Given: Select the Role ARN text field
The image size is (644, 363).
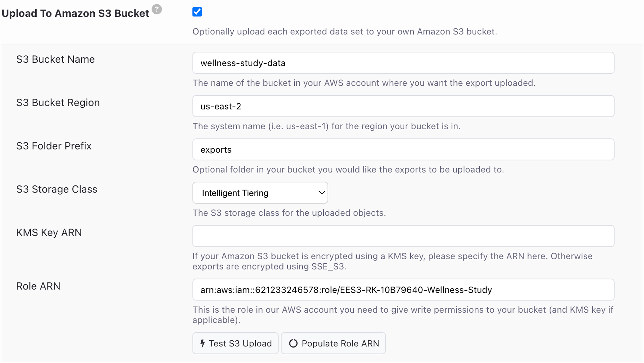Looking at the screenshot, I should pyautogui.click(x=403, y=290).
